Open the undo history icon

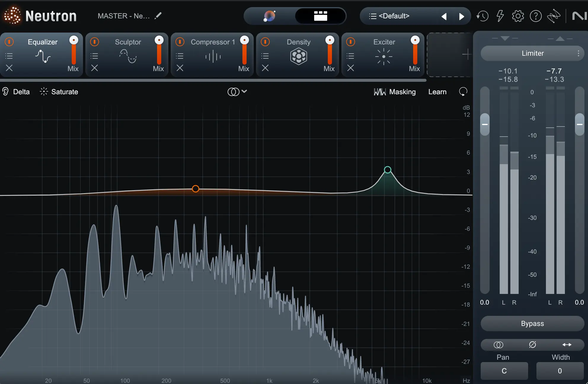click(483, 16)
